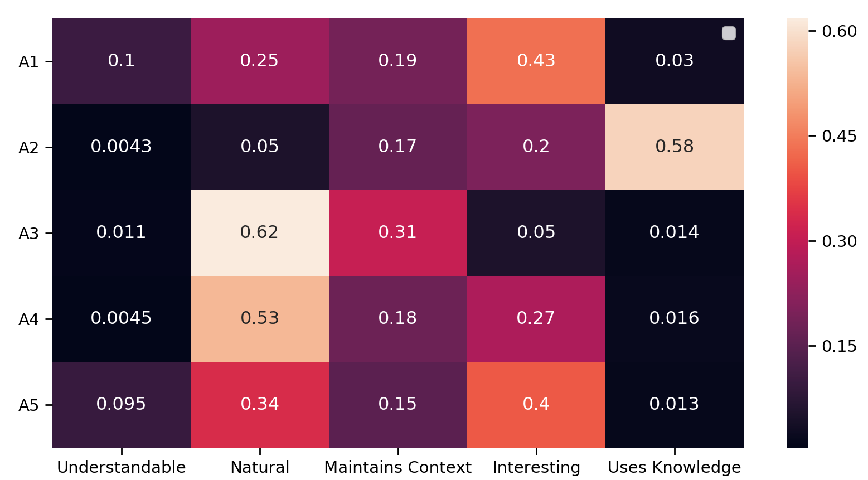Select the A2 Understandable cell 0.0043
868x480 pixels.
[x=121, y=147]
